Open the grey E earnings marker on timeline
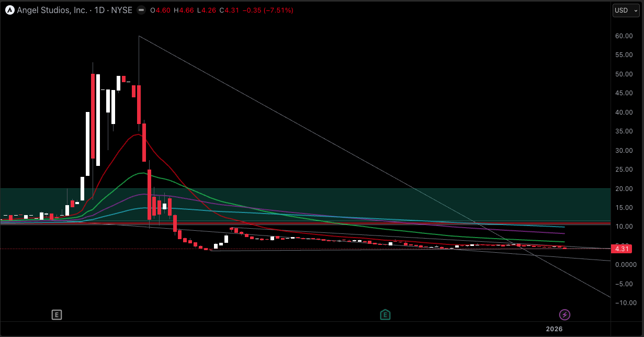 [x=56, y=314]
